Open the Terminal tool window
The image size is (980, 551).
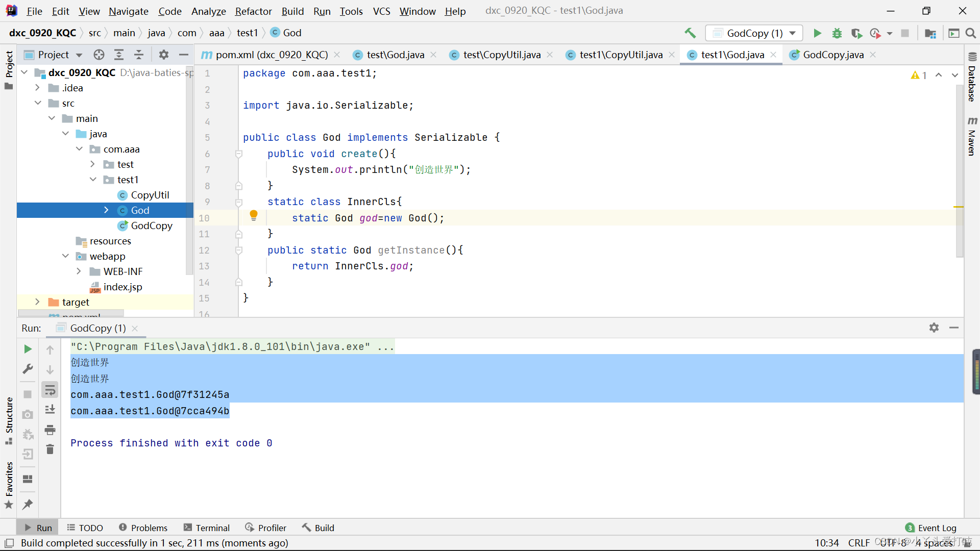pos(207,528)
